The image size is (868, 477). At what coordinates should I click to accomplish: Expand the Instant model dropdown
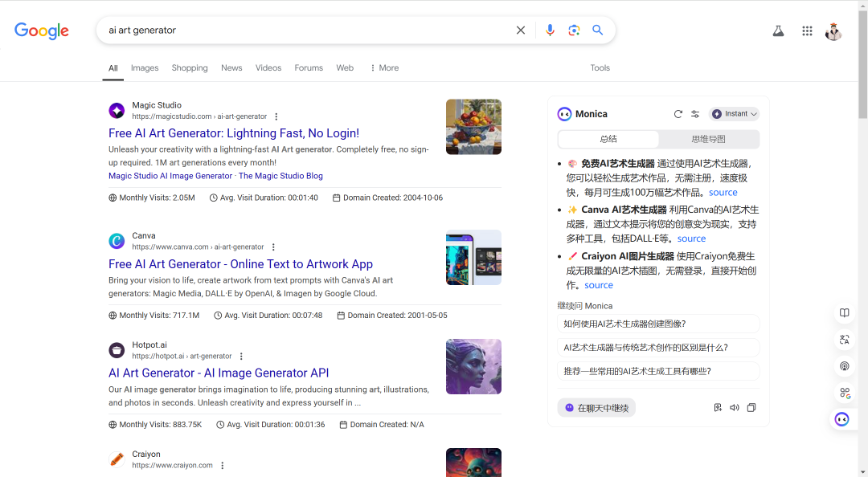(x=734, y=114)
